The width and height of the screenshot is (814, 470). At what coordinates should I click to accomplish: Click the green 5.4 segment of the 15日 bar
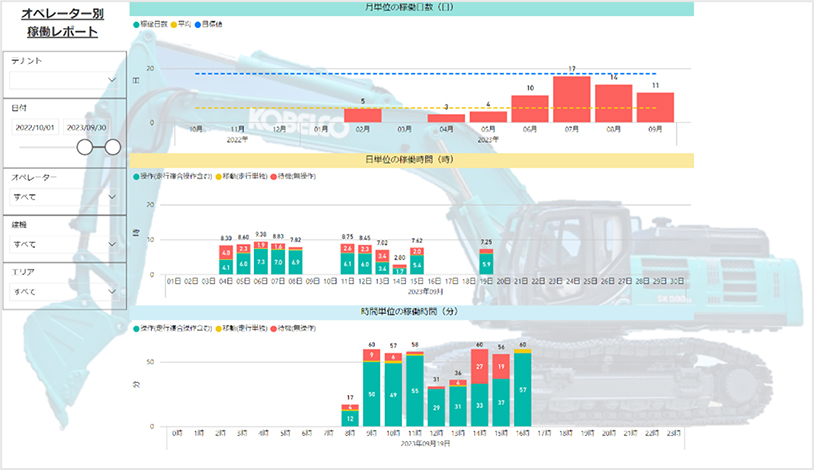tap(417, 265)
